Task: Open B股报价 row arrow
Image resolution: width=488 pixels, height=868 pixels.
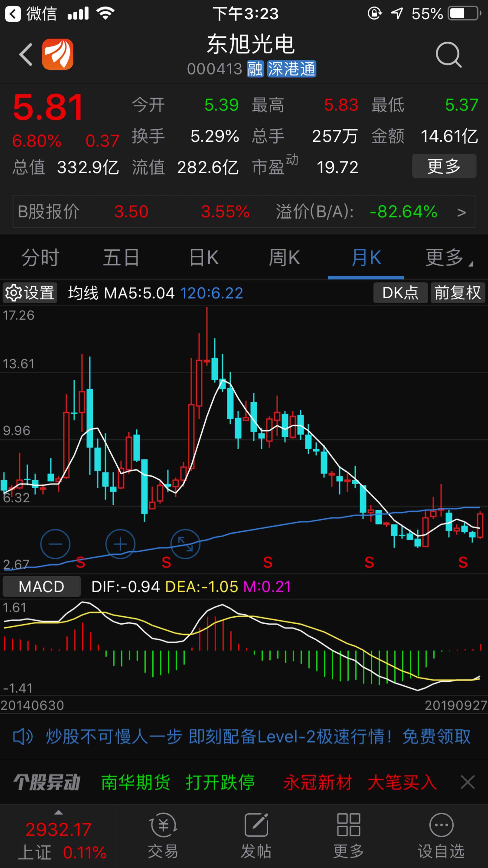Action: pos(462,212)
